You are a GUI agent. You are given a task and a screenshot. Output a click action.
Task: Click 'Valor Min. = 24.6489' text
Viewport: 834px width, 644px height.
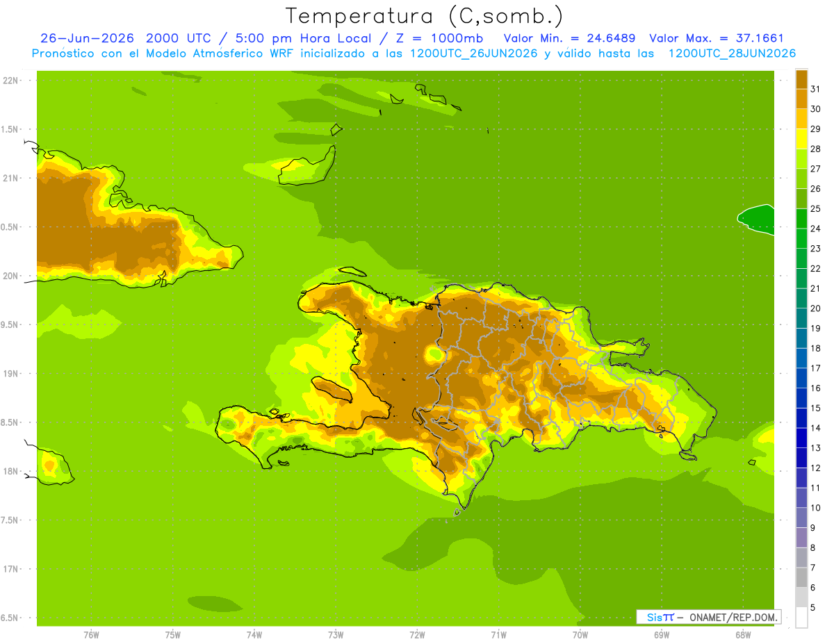tap(569, 38)
